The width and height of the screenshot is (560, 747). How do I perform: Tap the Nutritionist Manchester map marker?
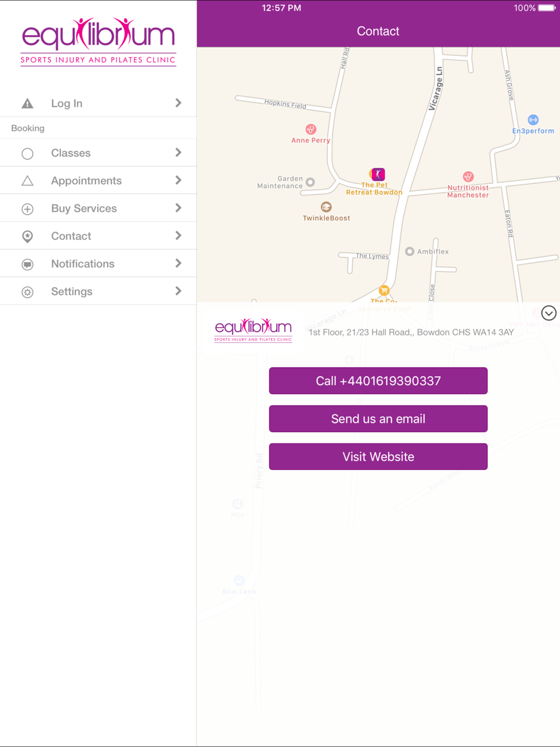pos(468,177)
